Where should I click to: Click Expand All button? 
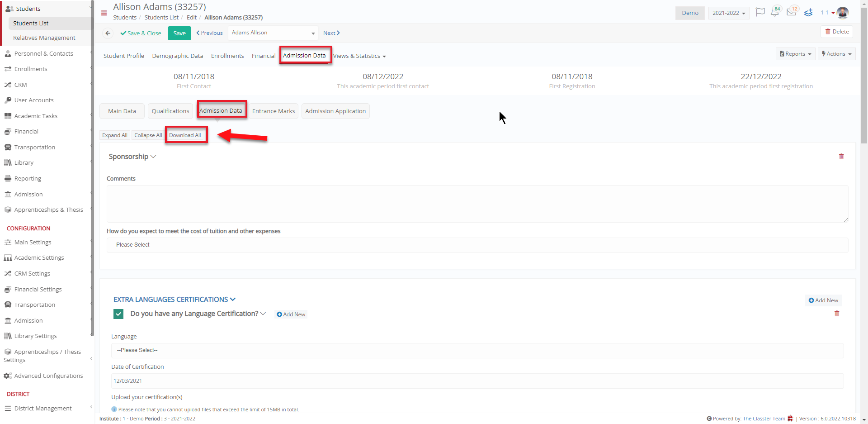click(x=115, y=135)
